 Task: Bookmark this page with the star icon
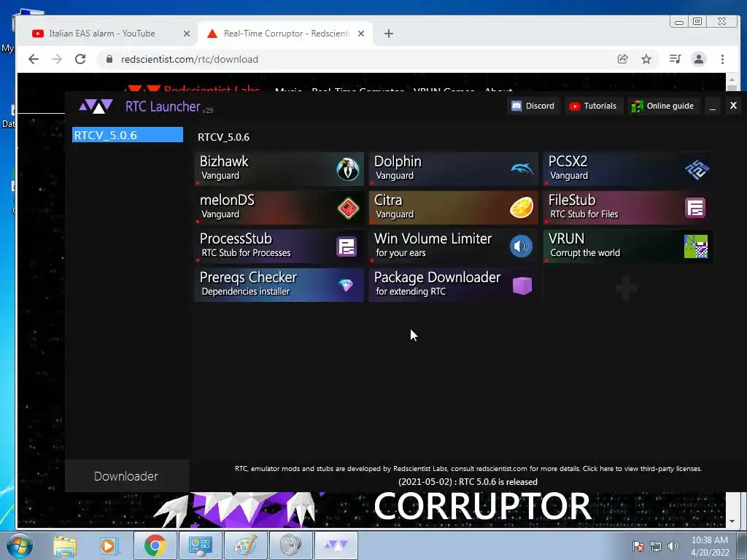(x=646, y=59)
